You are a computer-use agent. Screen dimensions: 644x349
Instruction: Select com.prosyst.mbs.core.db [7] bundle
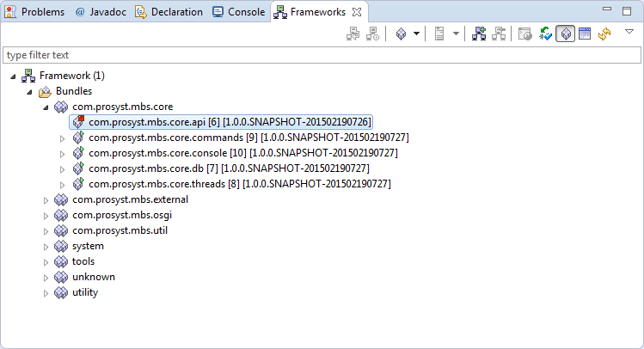click(x=145, y=168)
